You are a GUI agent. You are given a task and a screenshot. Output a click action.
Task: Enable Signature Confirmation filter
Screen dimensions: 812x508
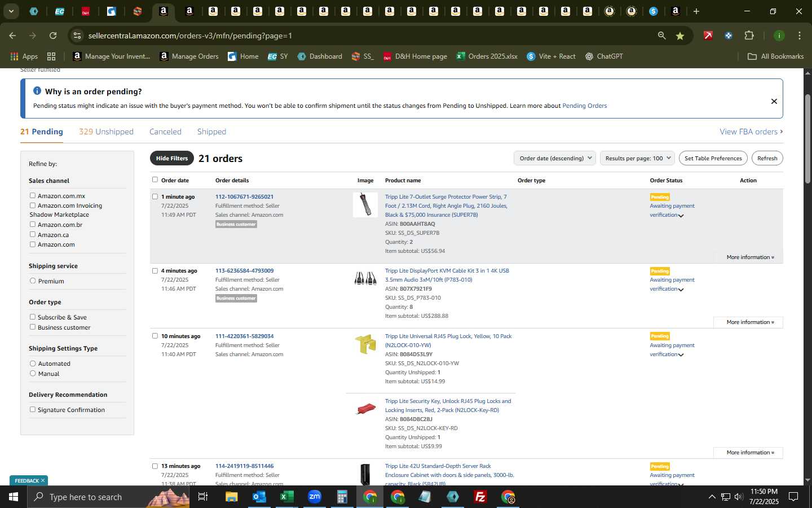tap(33, 409)
